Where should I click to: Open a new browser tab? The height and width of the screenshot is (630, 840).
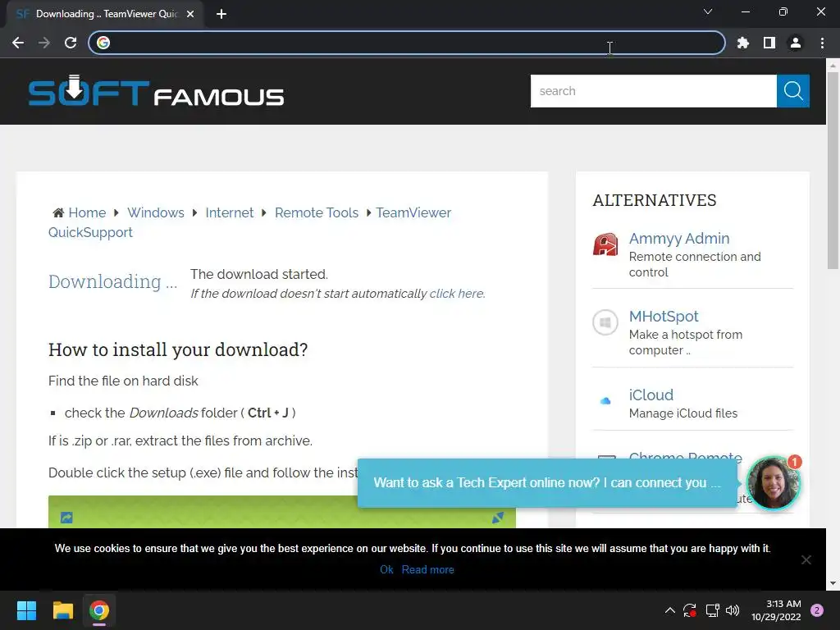[x=221, y=14]
